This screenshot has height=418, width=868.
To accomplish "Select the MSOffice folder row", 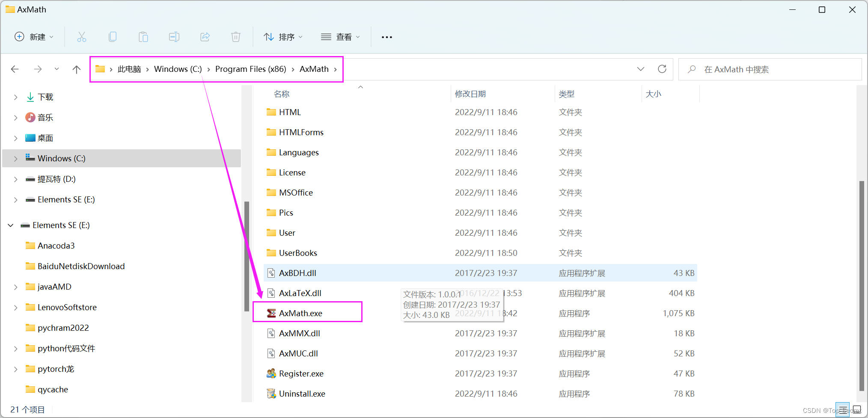I will (480, 193).
